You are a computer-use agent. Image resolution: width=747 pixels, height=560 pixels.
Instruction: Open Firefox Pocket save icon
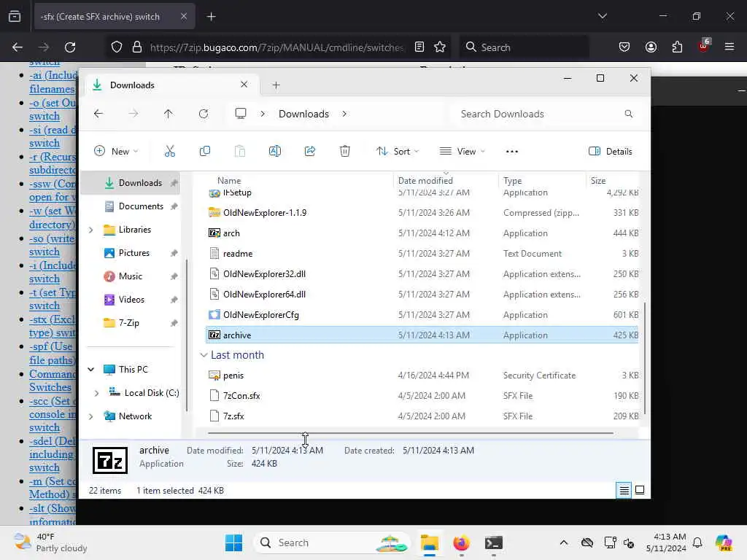624,47
